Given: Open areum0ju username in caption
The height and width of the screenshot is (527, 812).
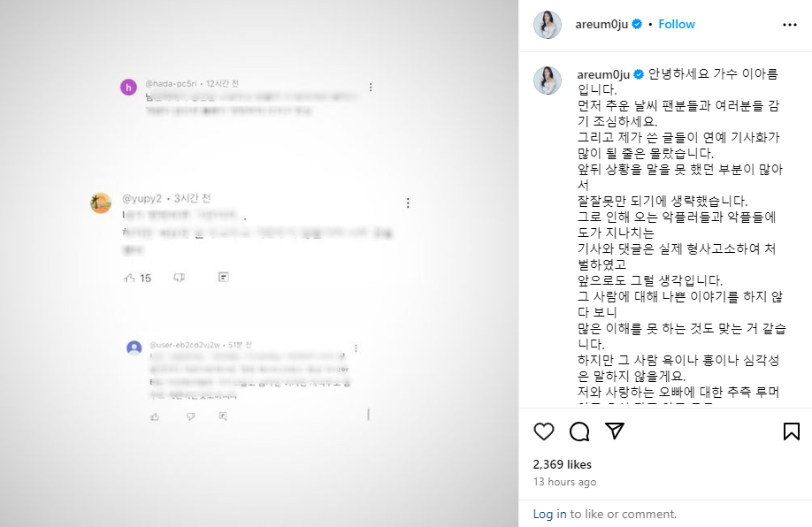Looking at the screenshot, I should coord(603,74).
